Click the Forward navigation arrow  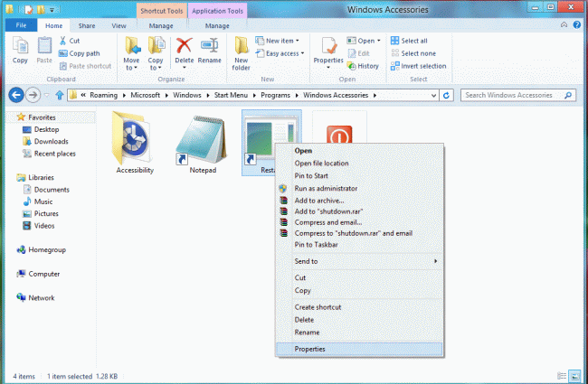coord(33,95)
